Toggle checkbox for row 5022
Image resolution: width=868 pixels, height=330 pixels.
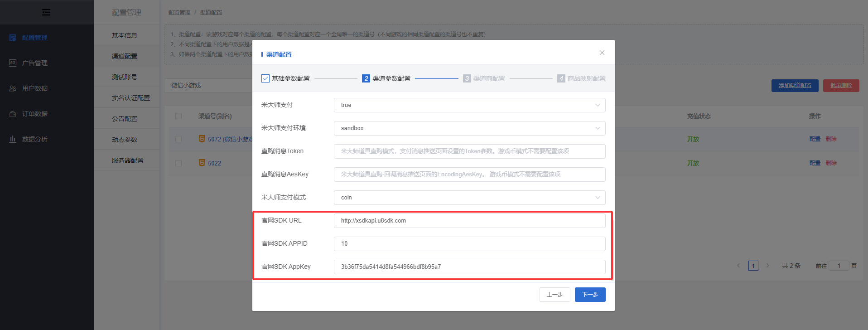(x=178, y=163)
